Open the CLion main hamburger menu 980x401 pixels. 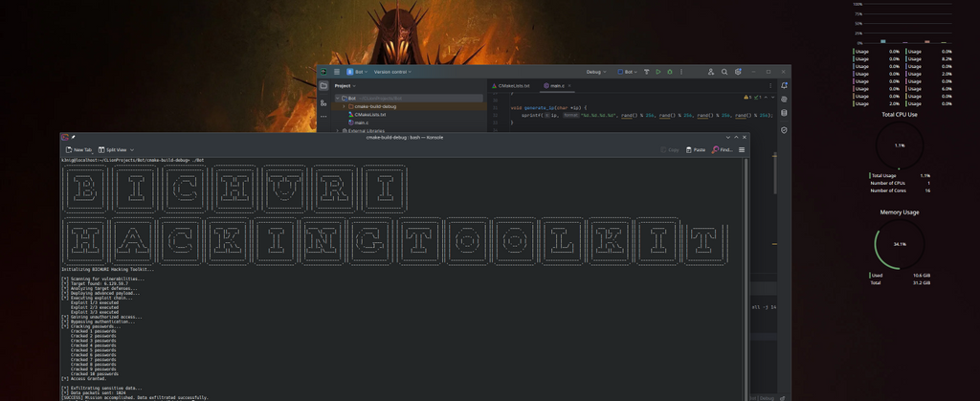(x=337, y=72)
